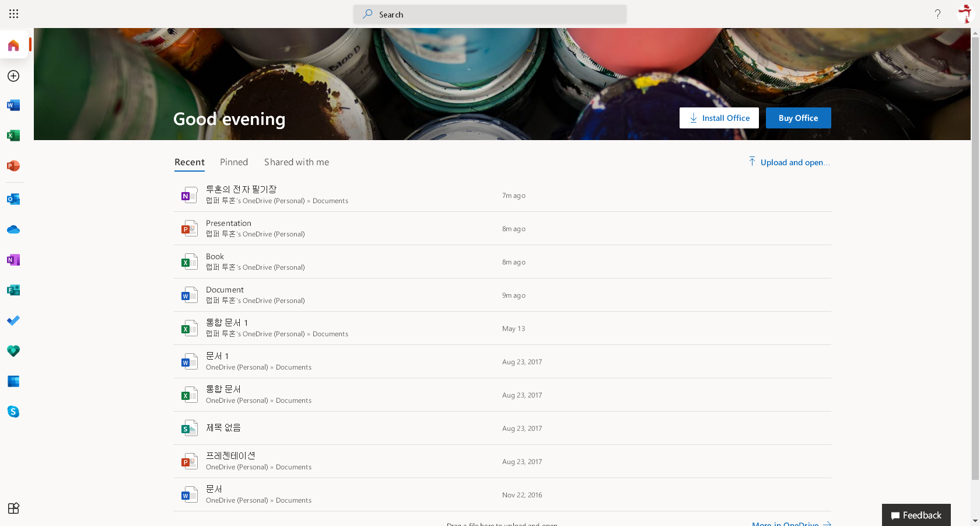Screen dimensions: 980x526
Task: Open the Feedback button
Action: (916, 515)
